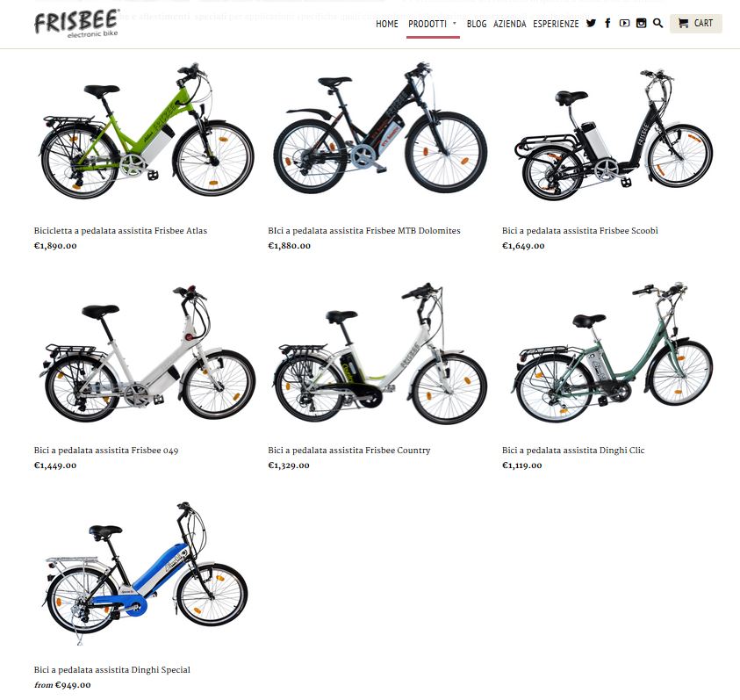Click the Cart button
This screenshot has width=740, height=700.
click(x=695, y=23)
